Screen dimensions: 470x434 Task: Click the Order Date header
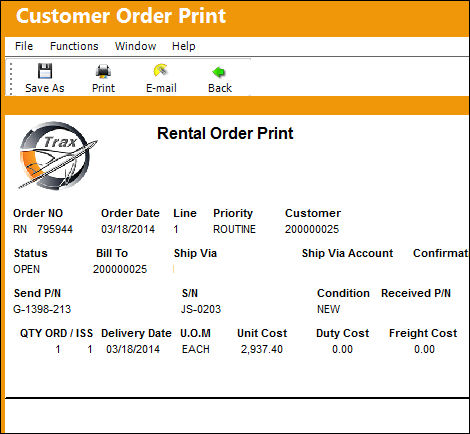coord(130,213)
